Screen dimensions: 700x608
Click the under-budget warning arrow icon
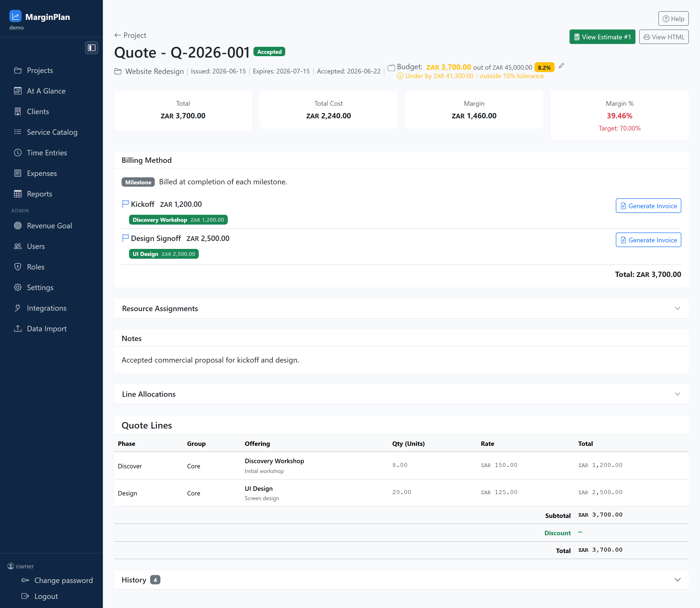pyautogui.click(x=400, y=76)
